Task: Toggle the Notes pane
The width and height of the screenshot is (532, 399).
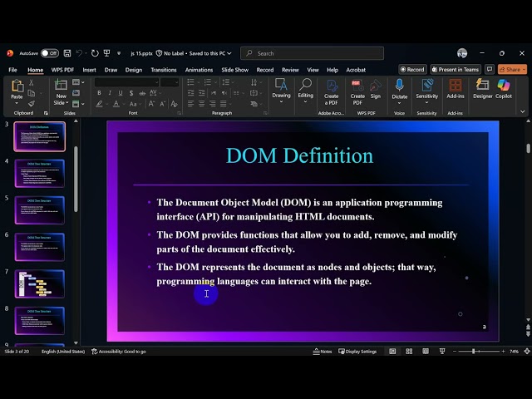Action: (x=322, y=352)
